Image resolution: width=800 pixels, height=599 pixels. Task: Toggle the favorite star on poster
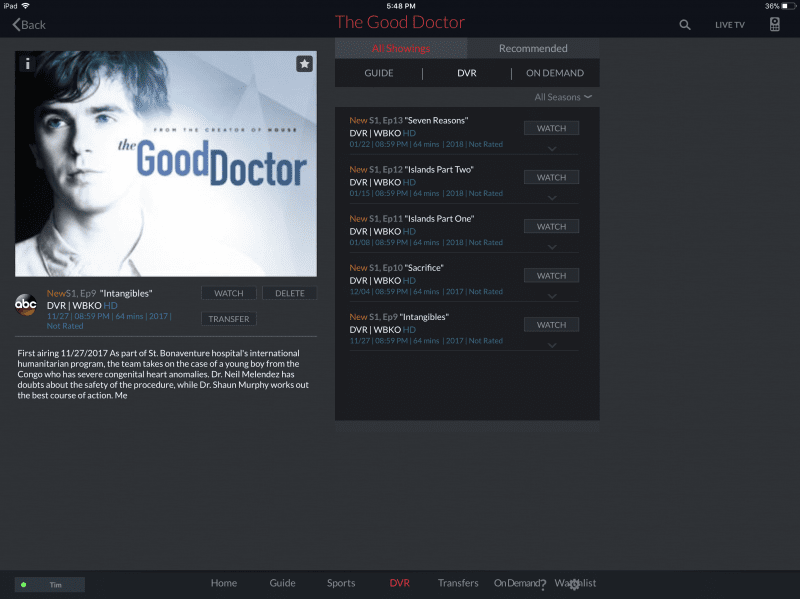(305, 64)
